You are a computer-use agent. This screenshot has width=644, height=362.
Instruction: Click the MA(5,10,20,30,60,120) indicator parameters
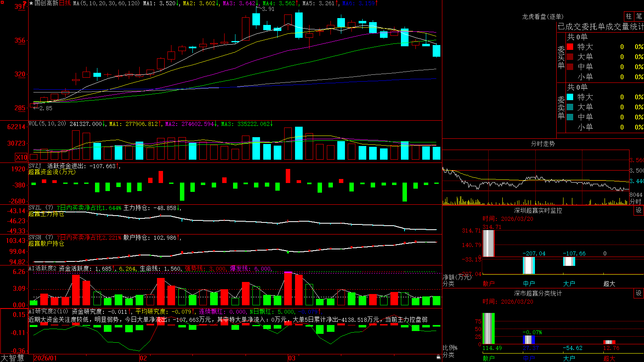(107, 3)
